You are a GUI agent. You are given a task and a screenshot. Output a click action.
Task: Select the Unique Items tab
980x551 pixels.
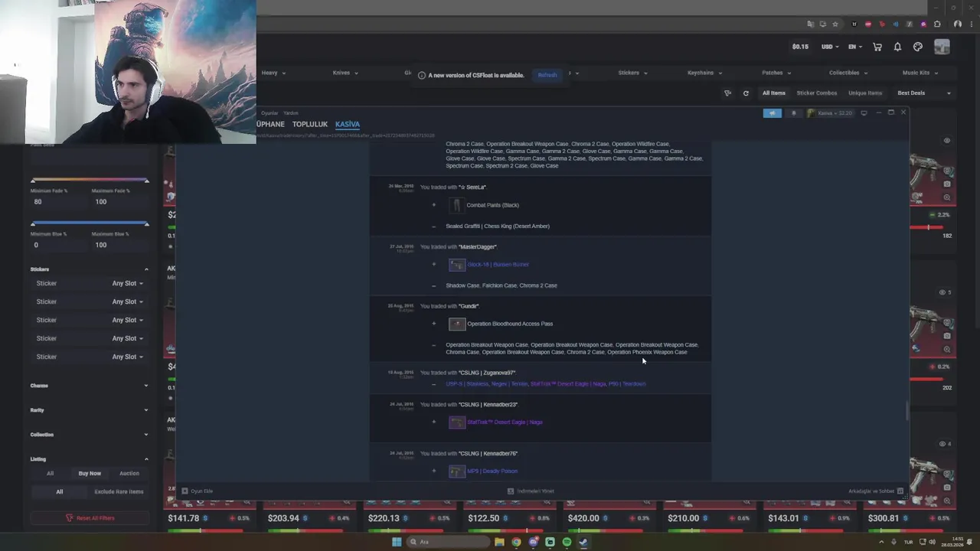865,93
